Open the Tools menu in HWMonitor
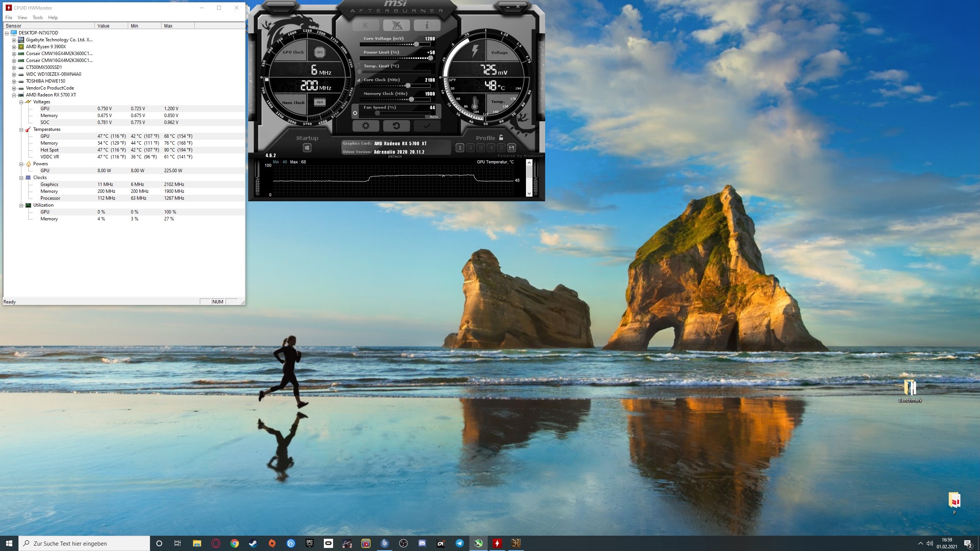 (x=38, y=18)
